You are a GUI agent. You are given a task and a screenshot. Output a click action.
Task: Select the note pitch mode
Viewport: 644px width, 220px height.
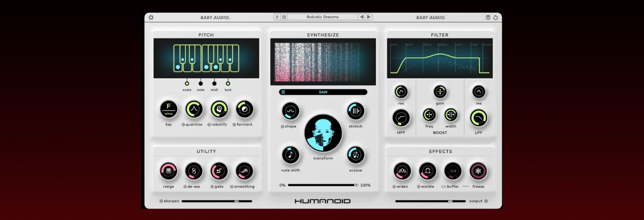pos(201,84)
